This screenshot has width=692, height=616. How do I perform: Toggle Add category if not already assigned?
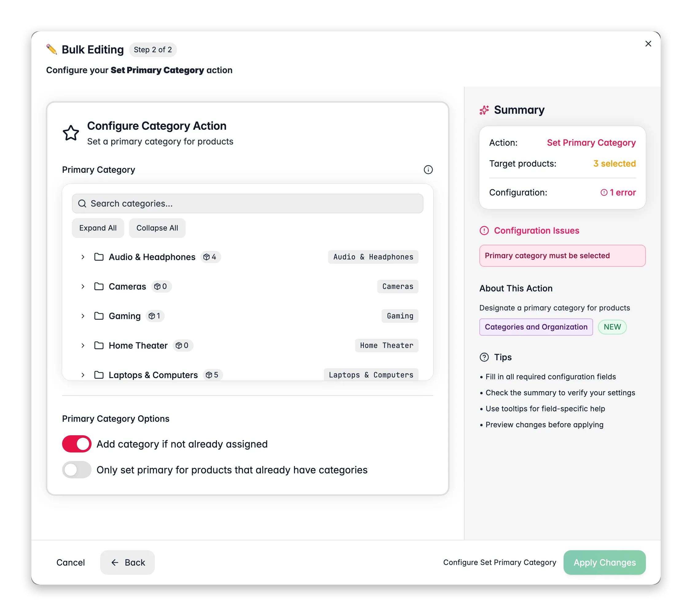[x=77, y=444]
